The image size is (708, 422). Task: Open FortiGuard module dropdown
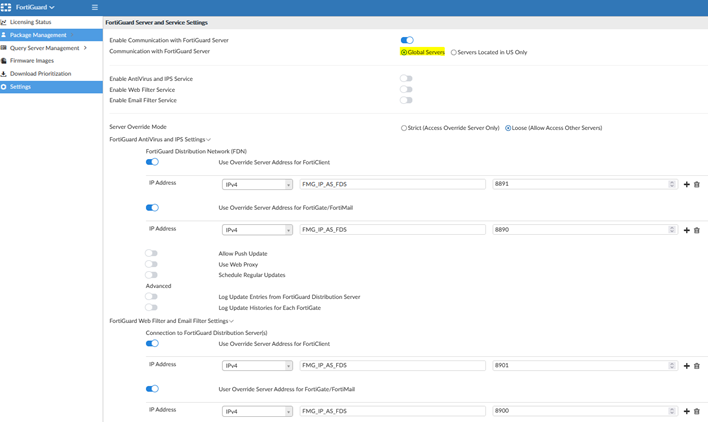[x=35, y=7]
